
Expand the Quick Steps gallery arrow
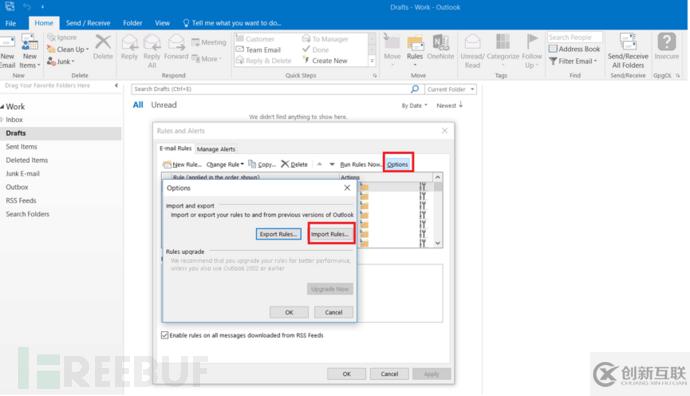(x=372, y=61)
